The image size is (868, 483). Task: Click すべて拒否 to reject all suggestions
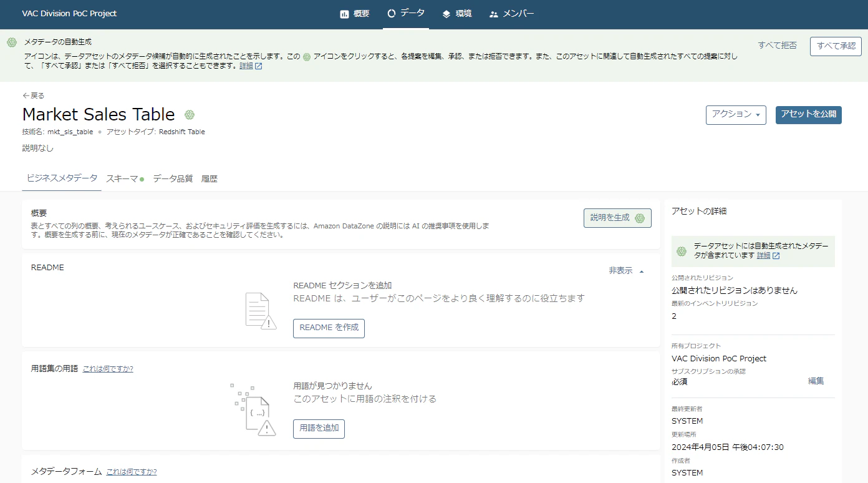[x=777, y=46]
